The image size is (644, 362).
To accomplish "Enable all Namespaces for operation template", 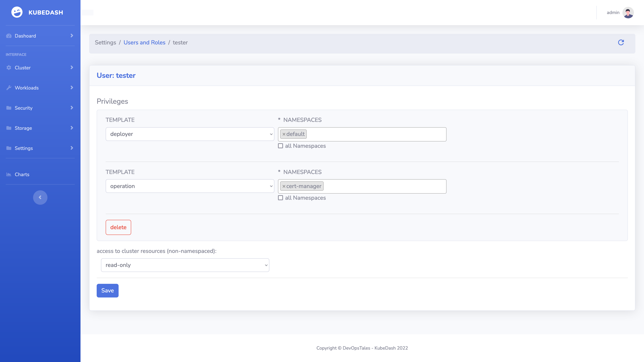I will tap(280, 198).
